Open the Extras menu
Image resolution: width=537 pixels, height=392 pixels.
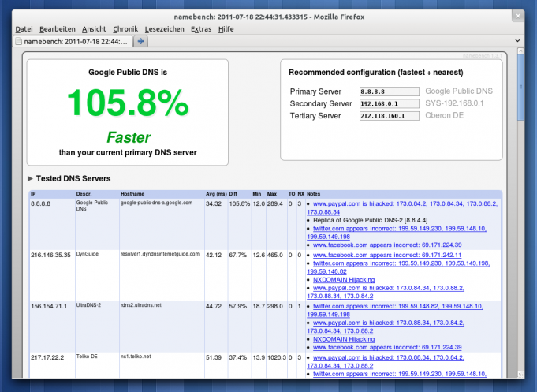pyautogui.click(x=201, y=28)
